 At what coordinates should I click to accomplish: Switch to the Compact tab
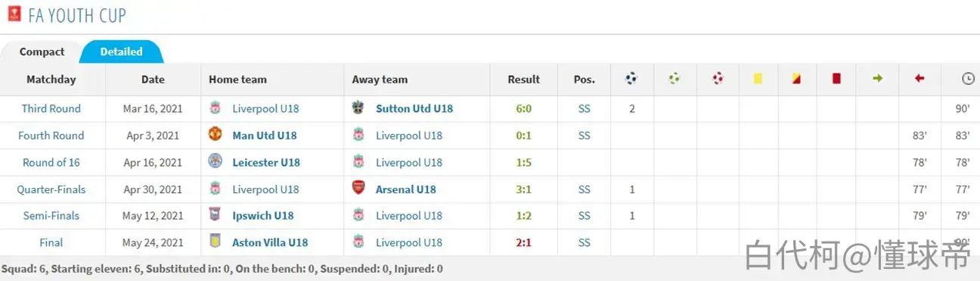(x=42, y=52)
